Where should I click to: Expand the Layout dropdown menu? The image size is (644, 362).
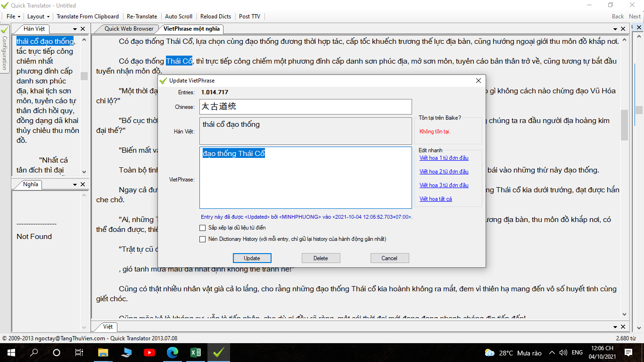(38, 16)
